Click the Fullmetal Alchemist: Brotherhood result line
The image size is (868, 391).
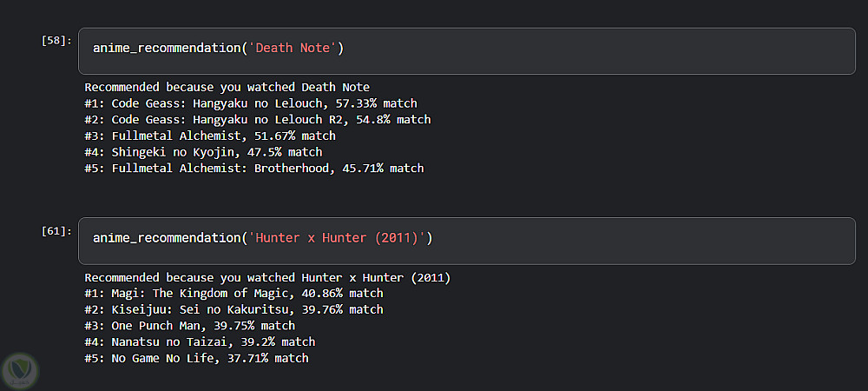pos(253,168)
